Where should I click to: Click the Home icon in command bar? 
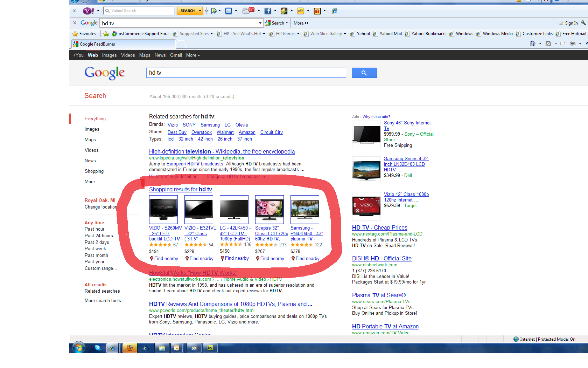tap(533, 43)
